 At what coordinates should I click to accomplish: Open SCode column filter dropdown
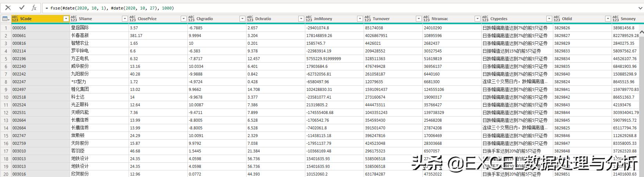pyautogui.click(x=66, y=19)
